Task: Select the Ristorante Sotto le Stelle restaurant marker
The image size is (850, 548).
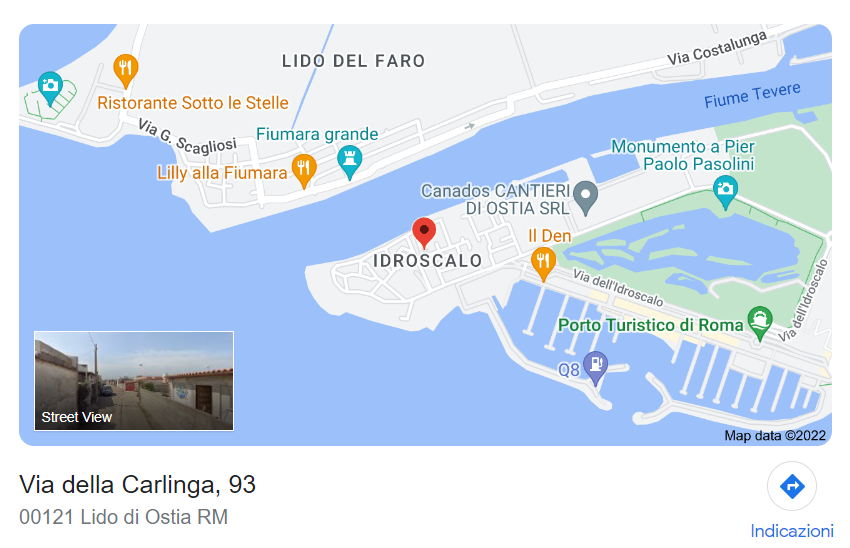Action: click(x=126, y=70)
